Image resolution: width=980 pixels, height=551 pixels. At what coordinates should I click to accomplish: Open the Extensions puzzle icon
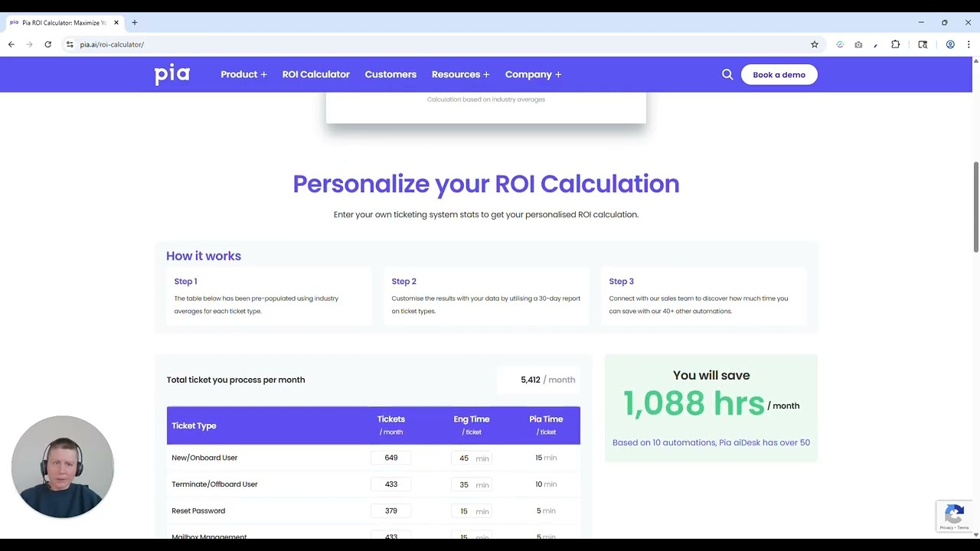tap(895, 44)
